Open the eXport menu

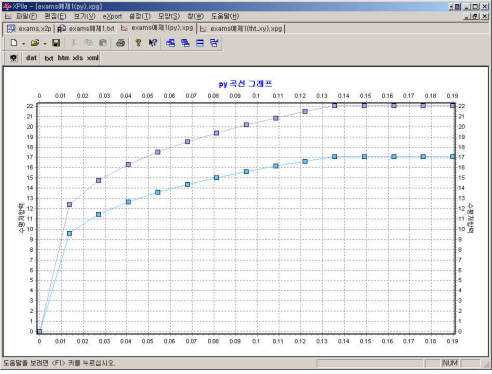click(x=112, y=16)
